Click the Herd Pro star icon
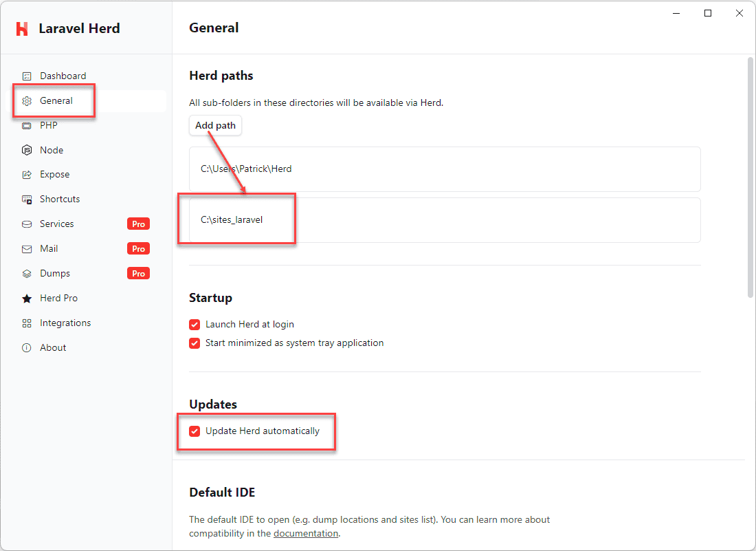The width and height of the screenshot is (756, 551). 27,298
